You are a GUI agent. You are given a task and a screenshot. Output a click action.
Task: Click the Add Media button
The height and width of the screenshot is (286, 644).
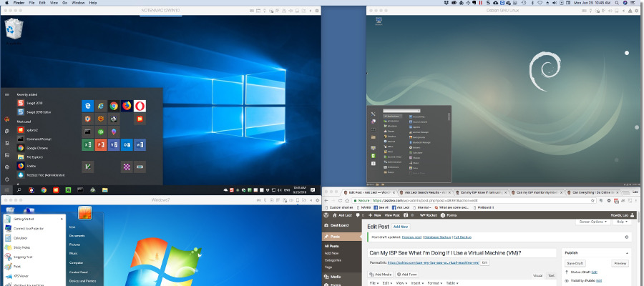tap(381, 274)
